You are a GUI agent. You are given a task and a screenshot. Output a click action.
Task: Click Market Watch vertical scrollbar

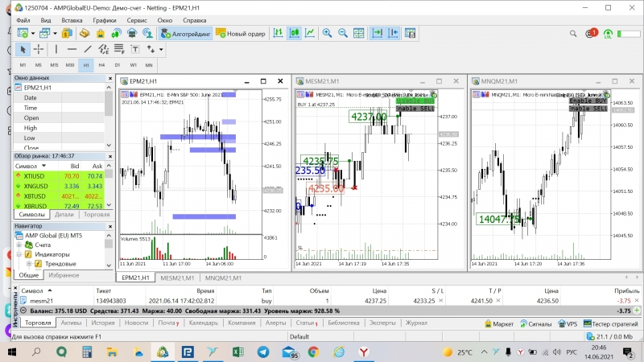[109, 186]
